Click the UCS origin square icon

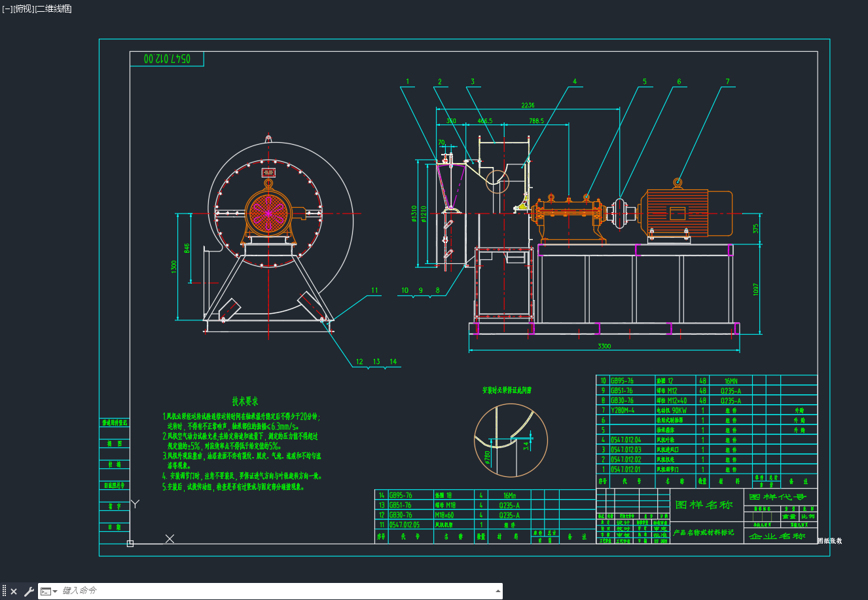[130, 543]
